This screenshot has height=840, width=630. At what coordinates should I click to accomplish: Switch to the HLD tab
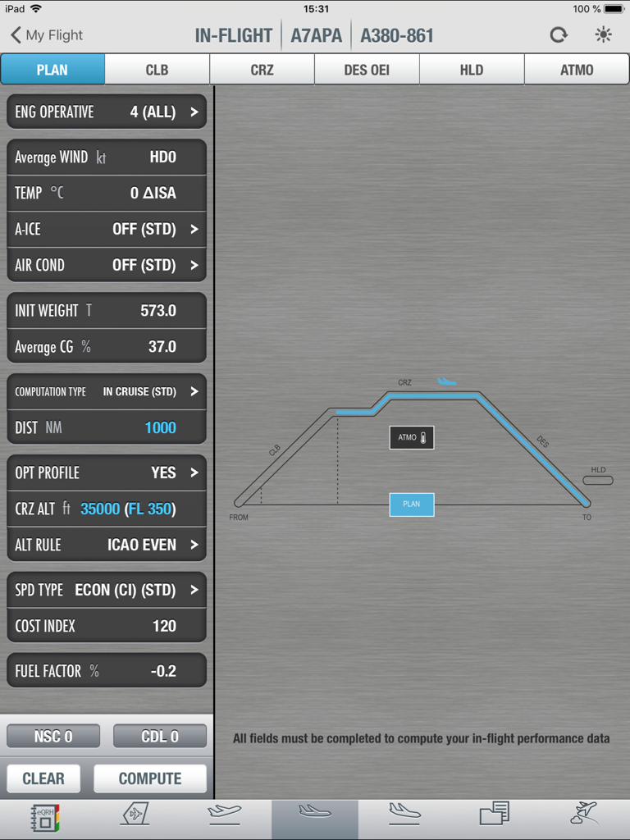click(472, 70)
